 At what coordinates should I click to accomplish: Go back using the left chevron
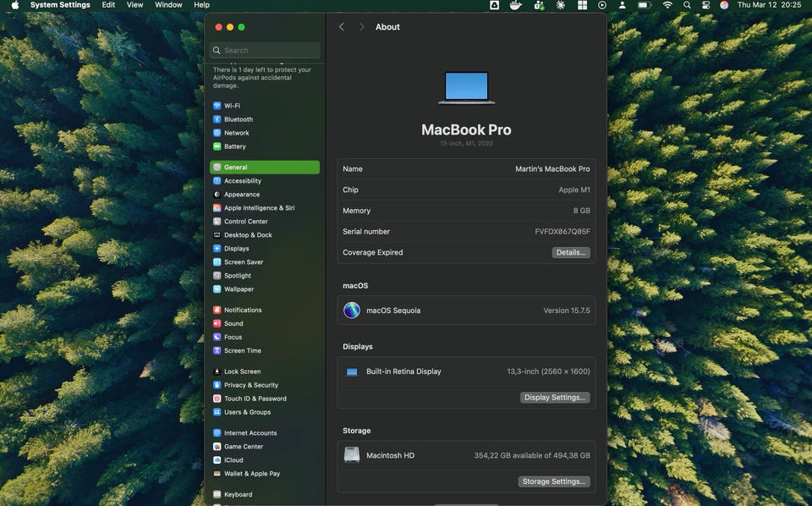coord(342,27)
